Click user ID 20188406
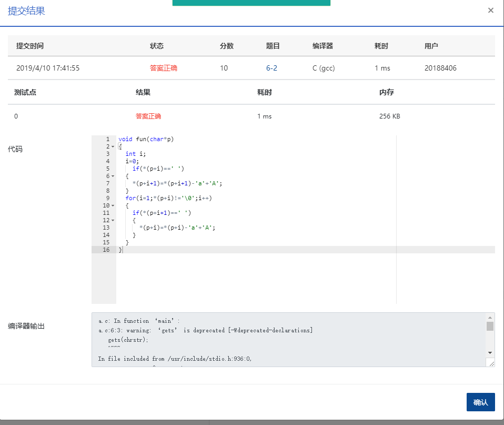 click(440, 68)
